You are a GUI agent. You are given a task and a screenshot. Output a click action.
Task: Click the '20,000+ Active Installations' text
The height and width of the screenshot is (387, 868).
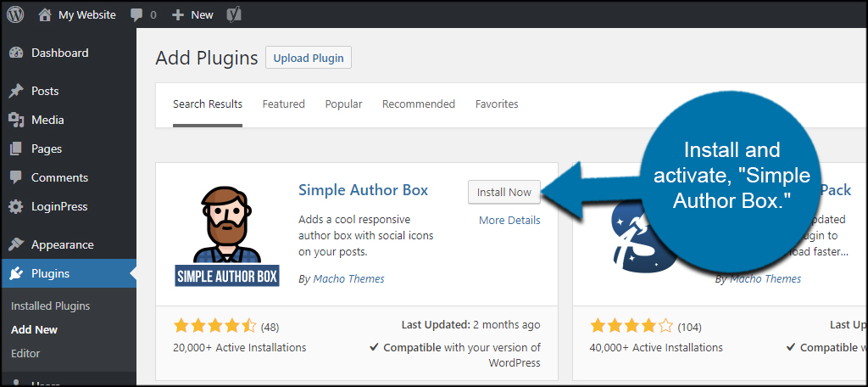click(240, 348)
